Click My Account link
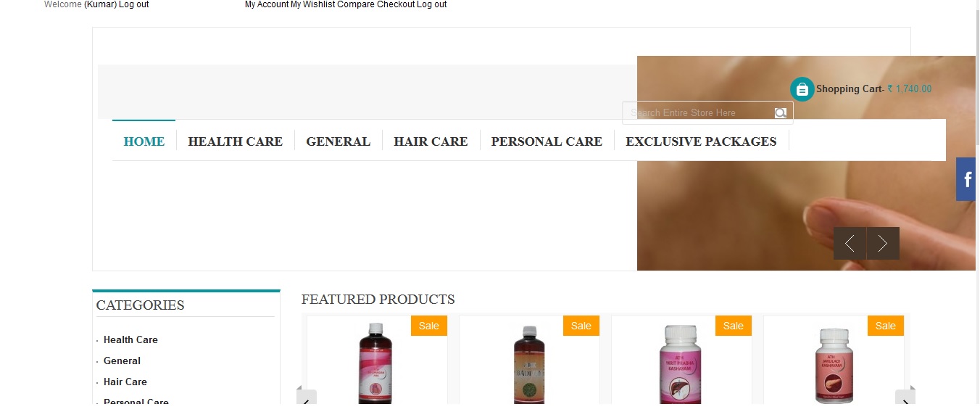 pos(267,4)
